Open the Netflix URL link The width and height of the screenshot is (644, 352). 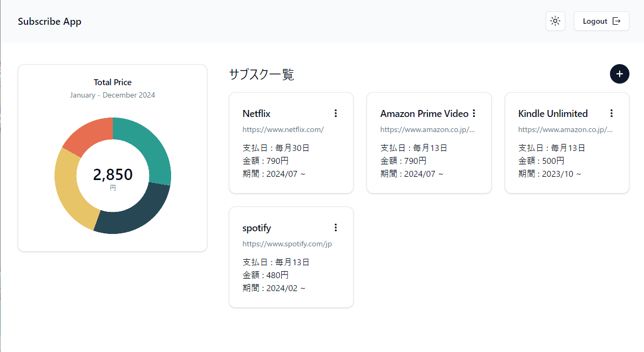(283, 129)
